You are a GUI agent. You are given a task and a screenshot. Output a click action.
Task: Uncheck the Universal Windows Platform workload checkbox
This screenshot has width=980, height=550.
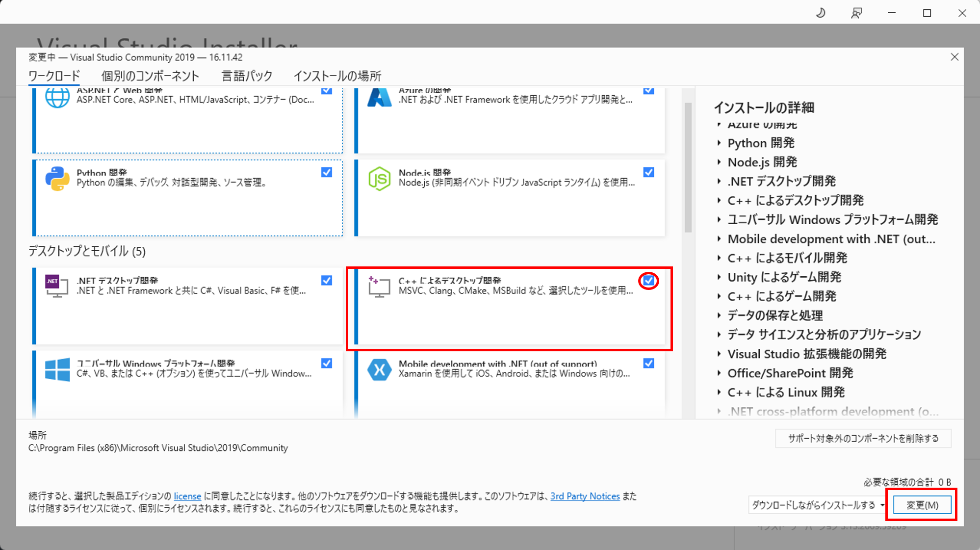(327, 363)
